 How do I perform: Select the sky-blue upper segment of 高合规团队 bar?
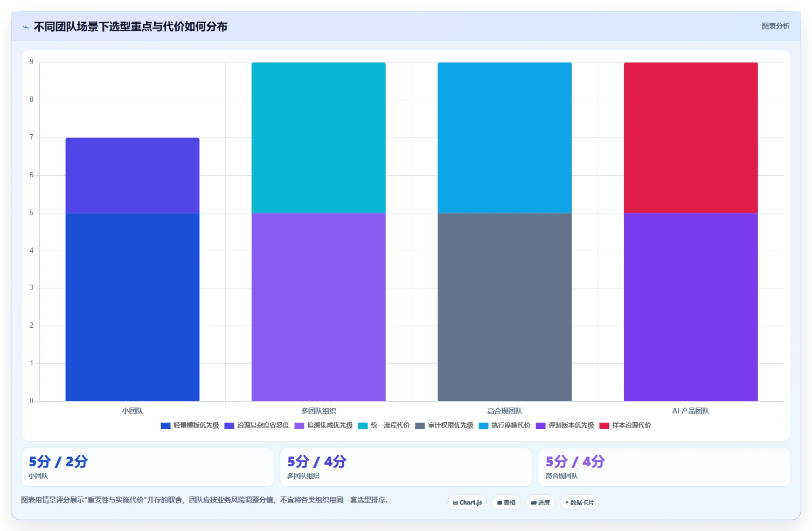coord(505,137)
